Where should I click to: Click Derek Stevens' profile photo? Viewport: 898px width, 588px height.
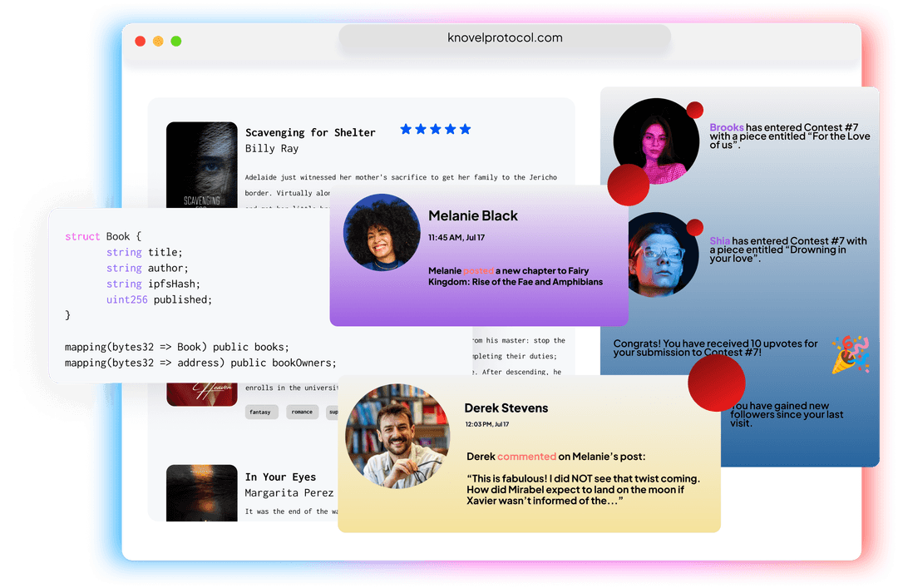click(391, 436)
